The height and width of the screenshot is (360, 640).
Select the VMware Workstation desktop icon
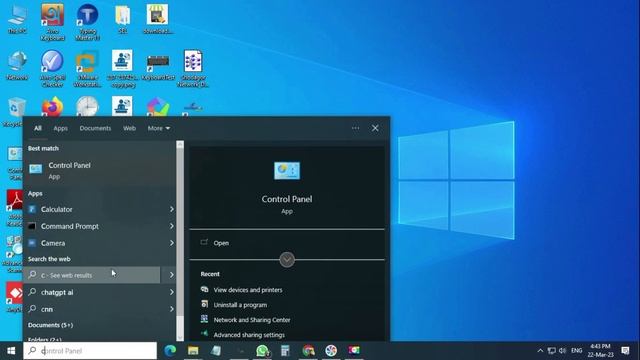pos(87,69)
